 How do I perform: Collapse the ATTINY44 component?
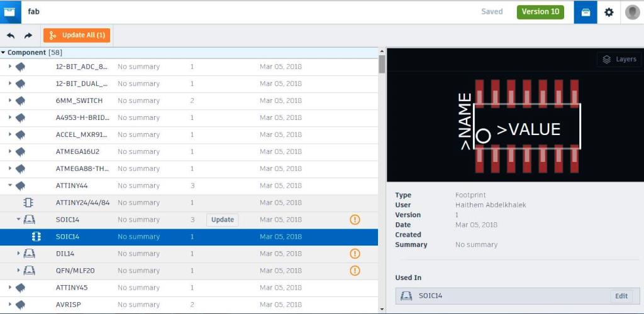(x=10, y=185)
